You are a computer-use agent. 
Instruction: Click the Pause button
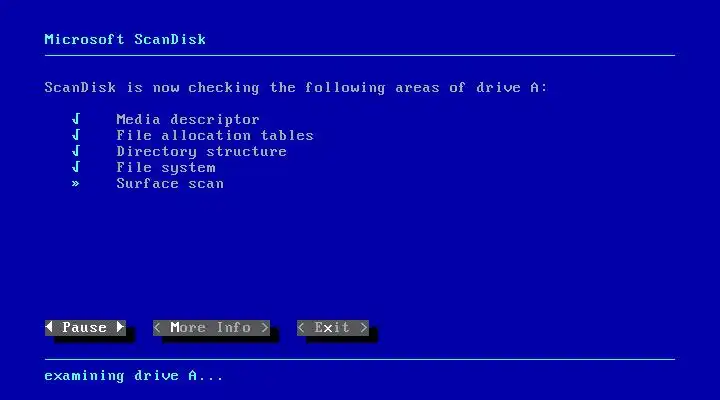(x=85, y=327)
